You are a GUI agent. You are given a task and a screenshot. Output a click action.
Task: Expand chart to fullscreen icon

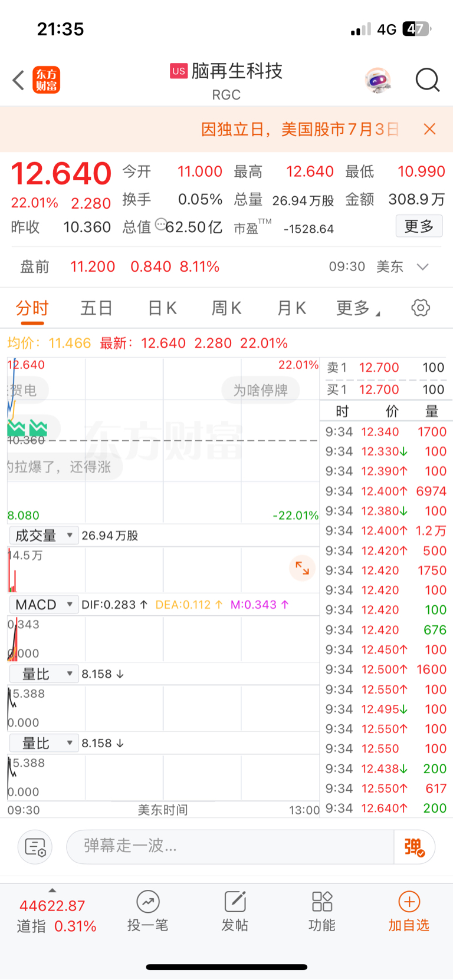302,568
